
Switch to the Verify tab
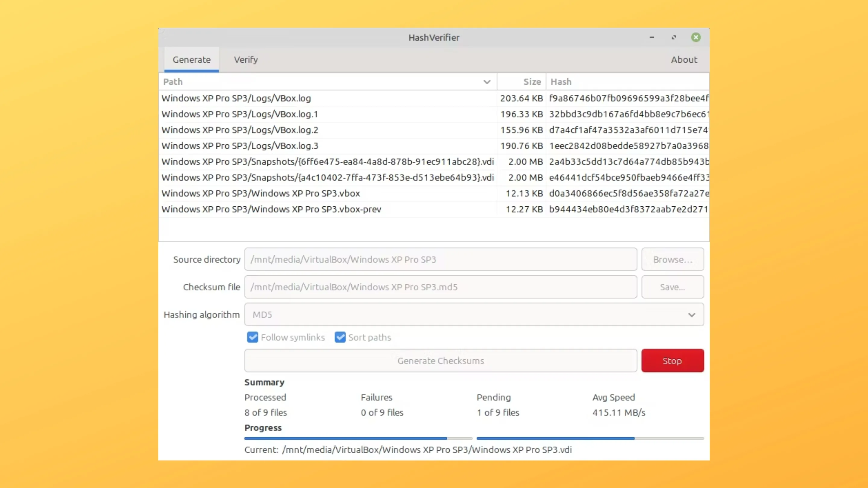[x=246, y=60]
